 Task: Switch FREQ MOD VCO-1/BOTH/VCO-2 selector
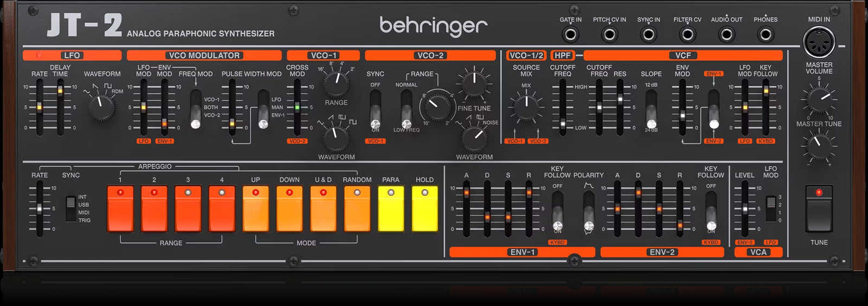(x=195, y=109)
